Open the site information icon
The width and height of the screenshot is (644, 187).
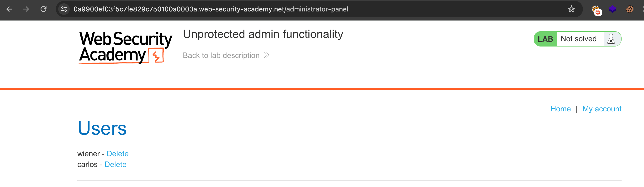point(64,9)
